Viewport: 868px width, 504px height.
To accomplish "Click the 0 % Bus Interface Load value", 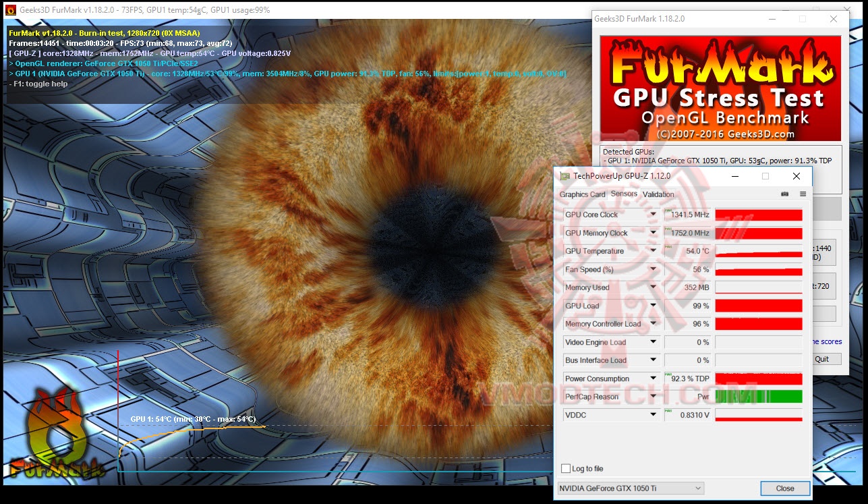I will [689, 360].
